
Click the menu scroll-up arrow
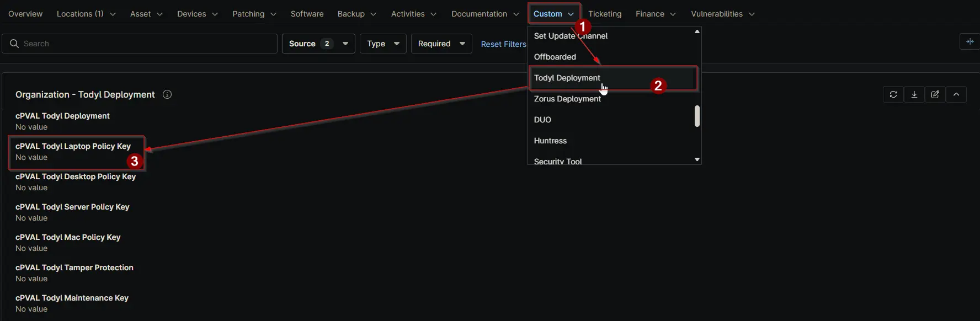coord(697,31)
